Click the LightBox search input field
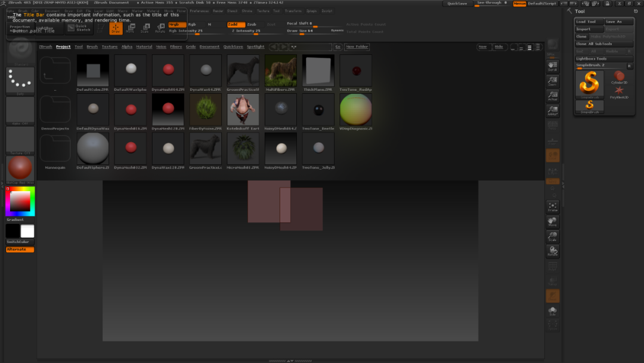 click(x=311, y=47)
